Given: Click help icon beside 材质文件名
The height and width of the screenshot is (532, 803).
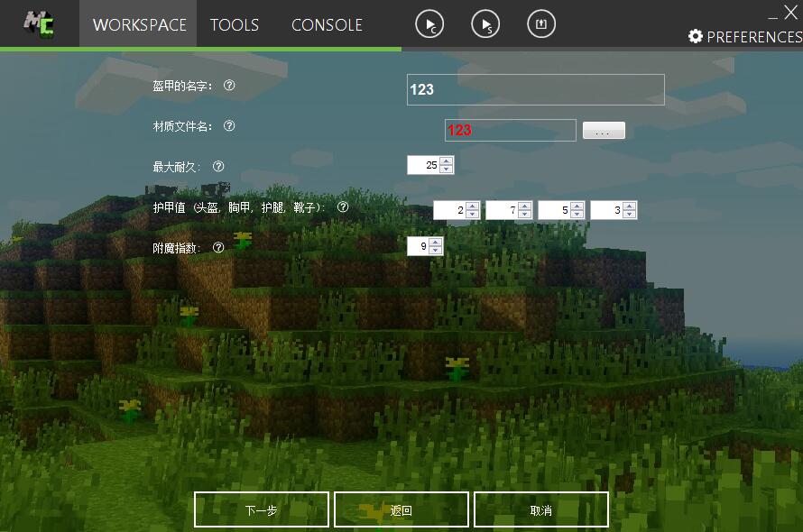Looking at the screenshot, I should [229, 126].
